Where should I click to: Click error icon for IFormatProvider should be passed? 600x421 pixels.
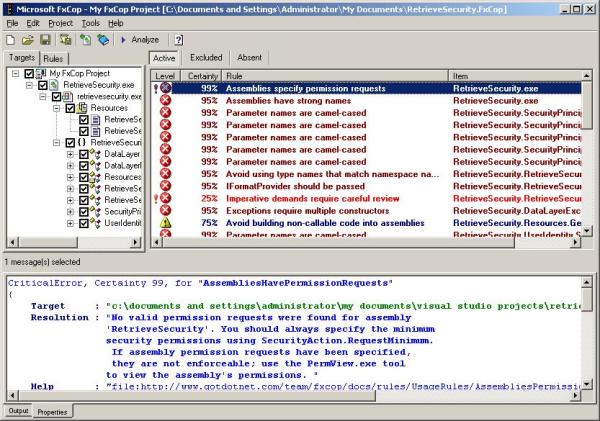point(165,186)
